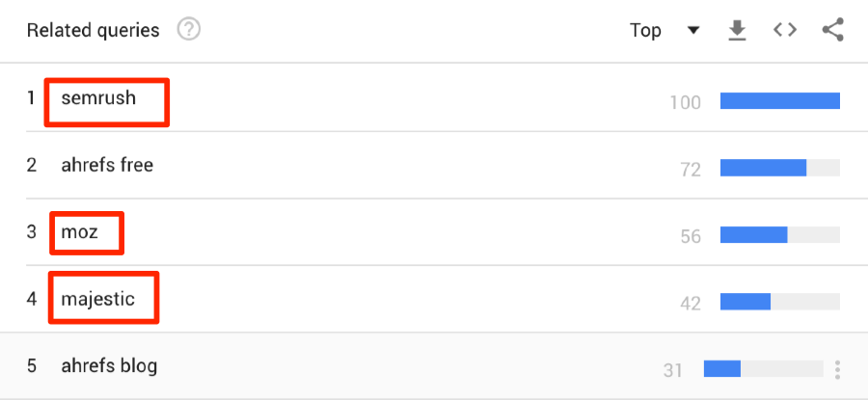Viewport: 868px width, 400px height.
Task: Explore the majestic query
Action: pyautogui.click(x=98, y=300)
